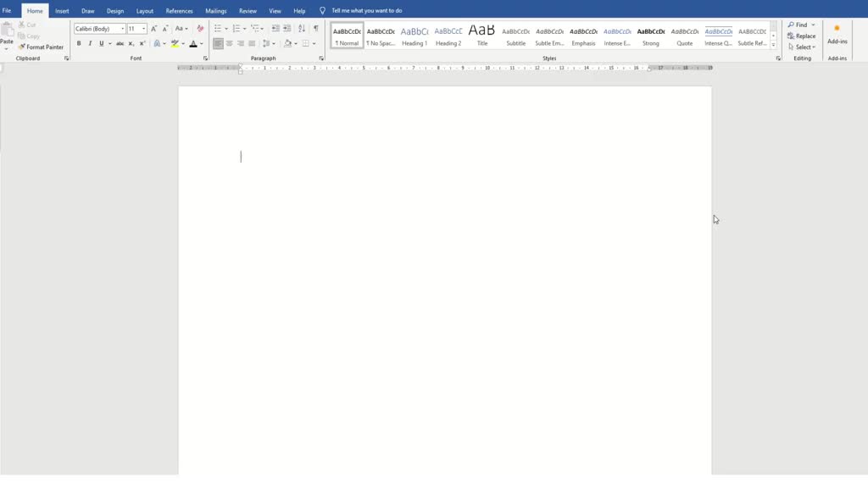Switch to the References tab
Viewport: 868px width, 488px height.
click(180, 10)
